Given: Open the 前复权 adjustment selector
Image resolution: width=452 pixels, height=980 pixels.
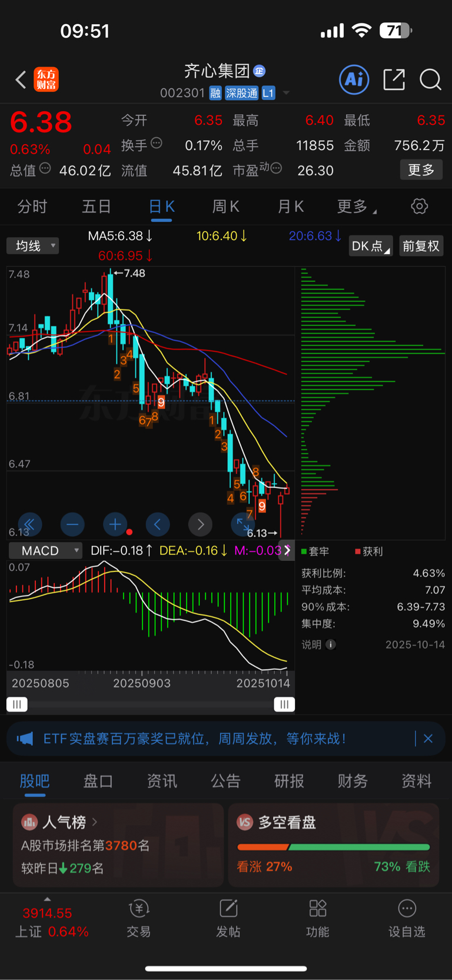Looking at the screenshot, I should (421, 246).
